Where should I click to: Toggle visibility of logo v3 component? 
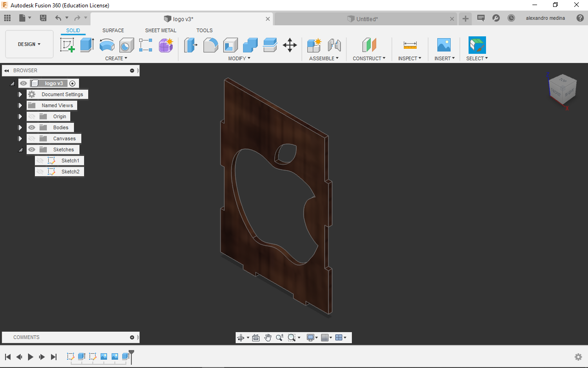click(23, 83)
